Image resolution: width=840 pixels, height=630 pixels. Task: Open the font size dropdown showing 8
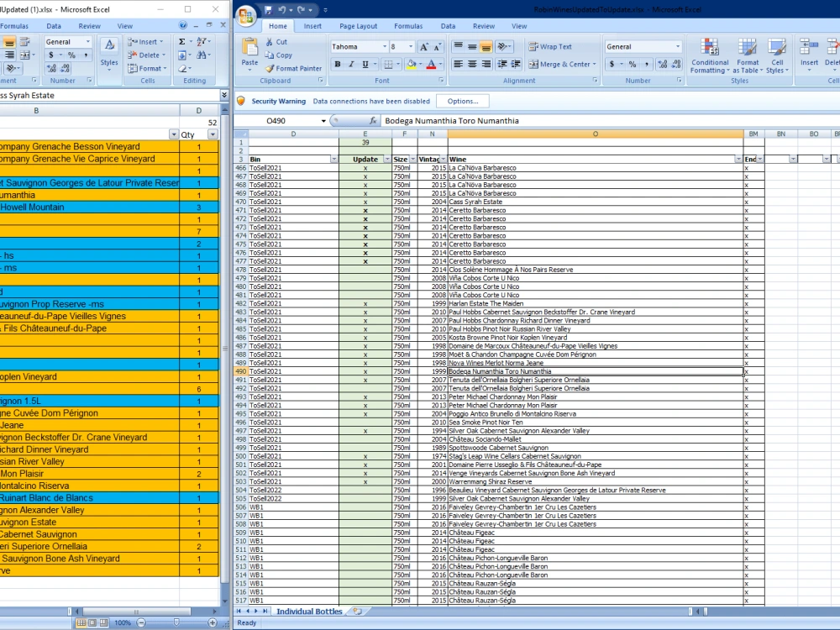[411, 47]
